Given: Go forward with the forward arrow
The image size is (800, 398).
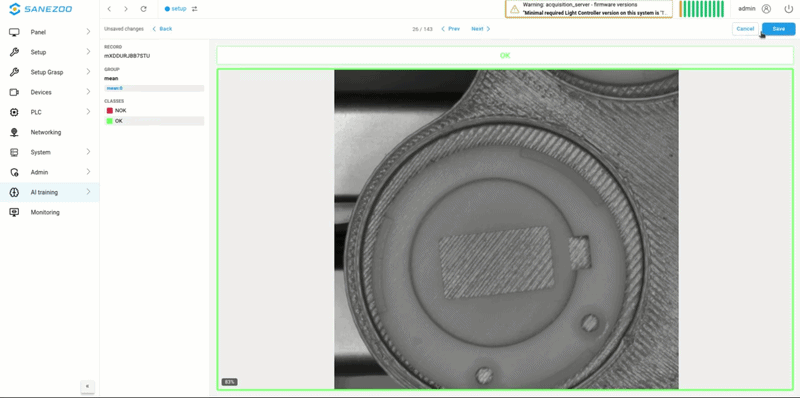Looking at the screenshot, I should click(126, 9).
